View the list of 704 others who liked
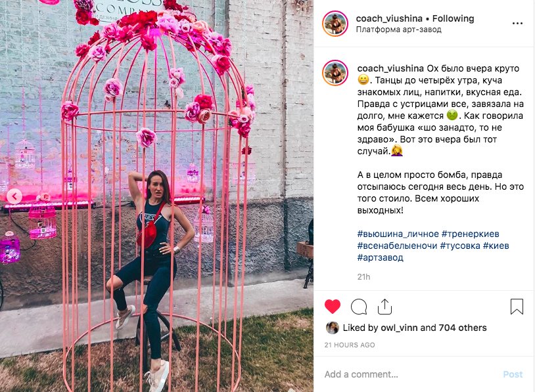The image size is (535, 392). point(463,328)
